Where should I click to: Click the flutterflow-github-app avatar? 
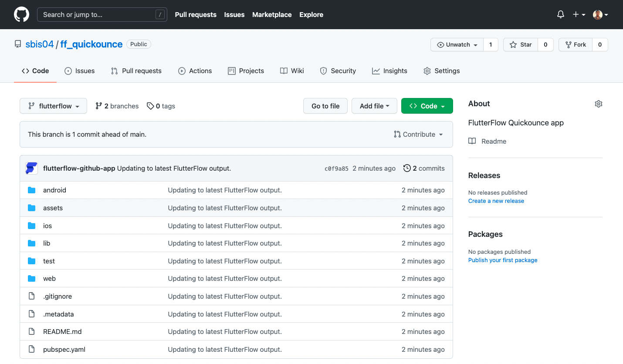click(x=32, y=168)
